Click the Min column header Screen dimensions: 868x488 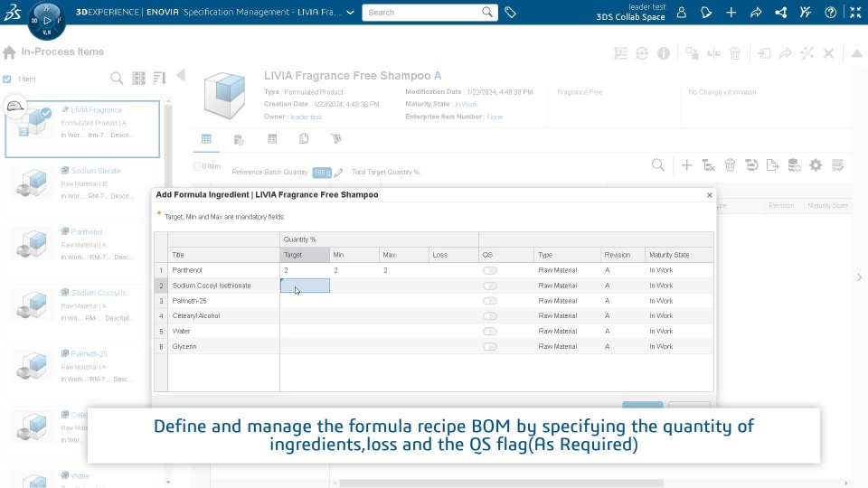click(354, 255)
